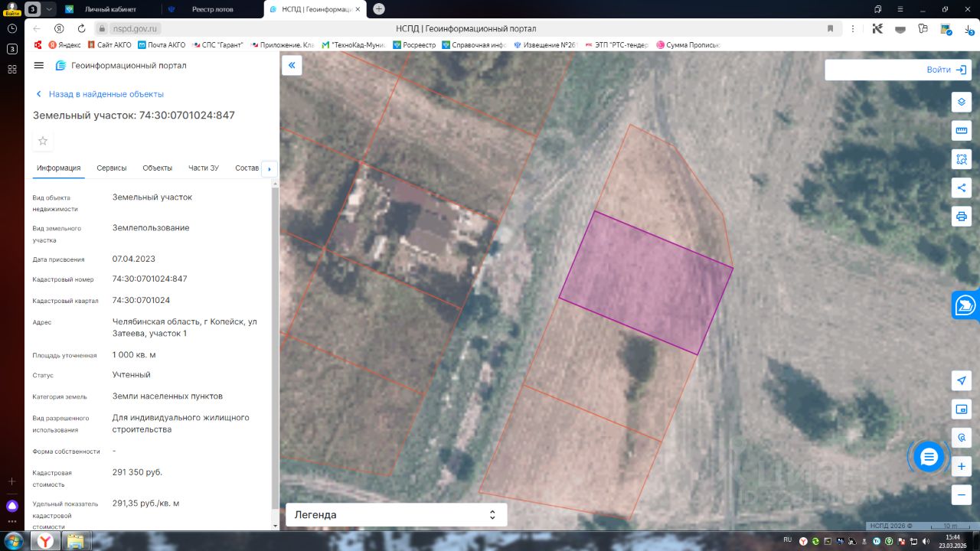Screen dimensions: 980x551
Task: Open the overview map tool button
Action: 962,409
